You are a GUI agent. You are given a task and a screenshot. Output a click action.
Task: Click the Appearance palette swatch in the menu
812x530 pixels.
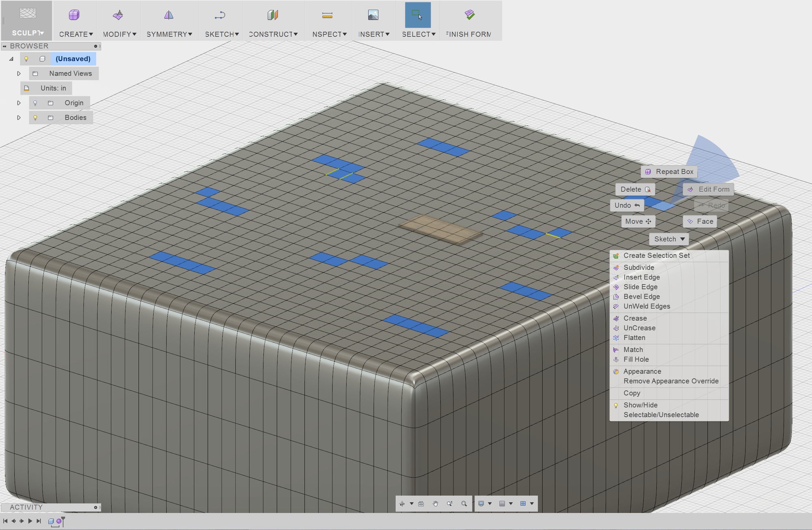point(616,371)
